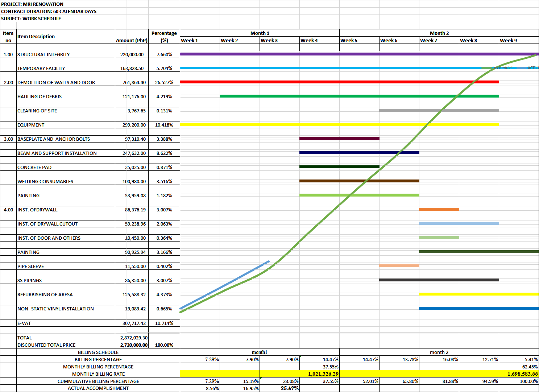Viewport: 539px width, 392px height.
Task: Click the total amount '2,872,029.30'
Action: coord(132,338)
